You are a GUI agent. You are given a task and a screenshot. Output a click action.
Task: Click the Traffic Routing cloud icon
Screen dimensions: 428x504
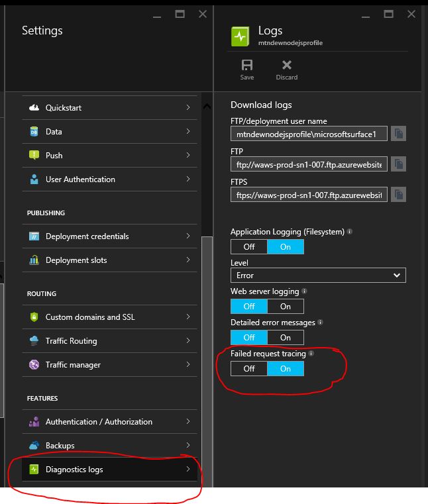click(34, 340)
